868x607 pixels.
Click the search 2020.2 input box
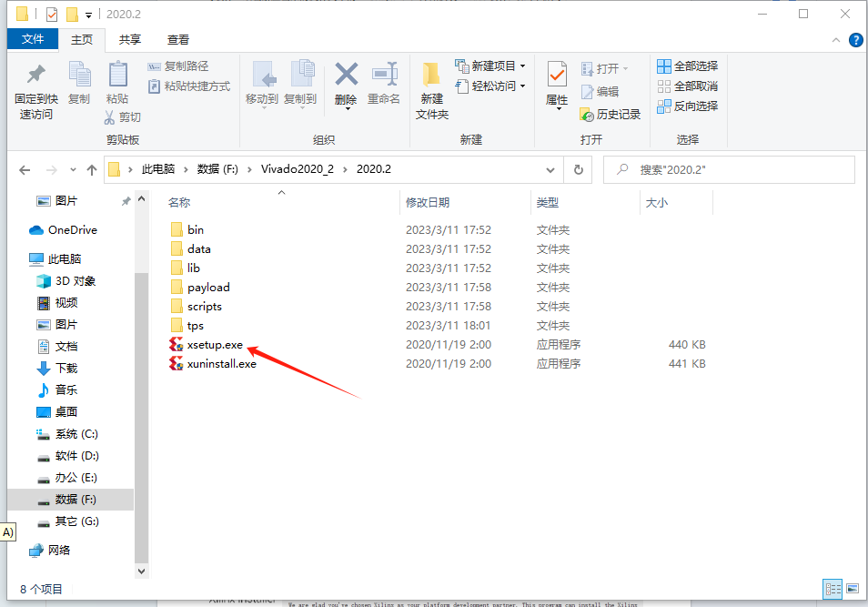coord(729,169)
